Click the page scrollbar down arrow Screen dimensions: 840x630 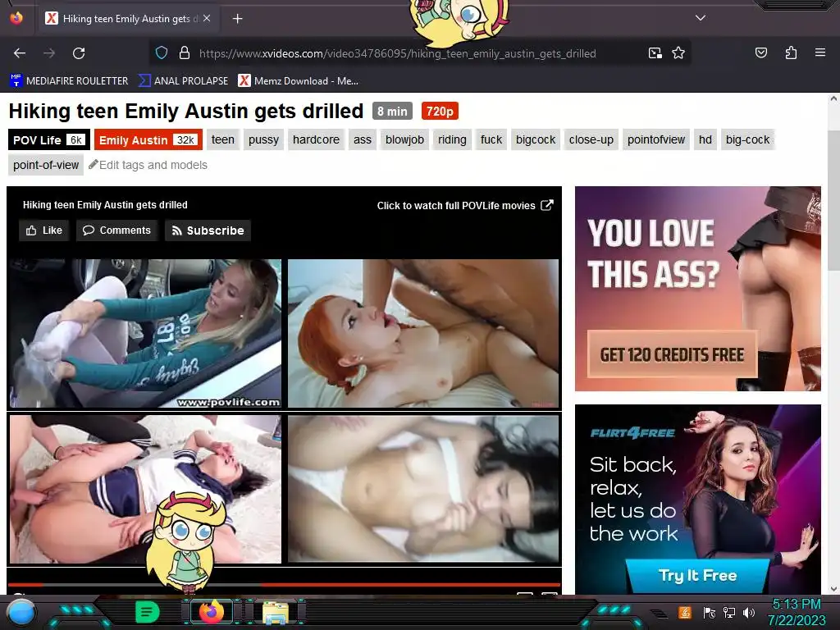[x=833, y=589]
